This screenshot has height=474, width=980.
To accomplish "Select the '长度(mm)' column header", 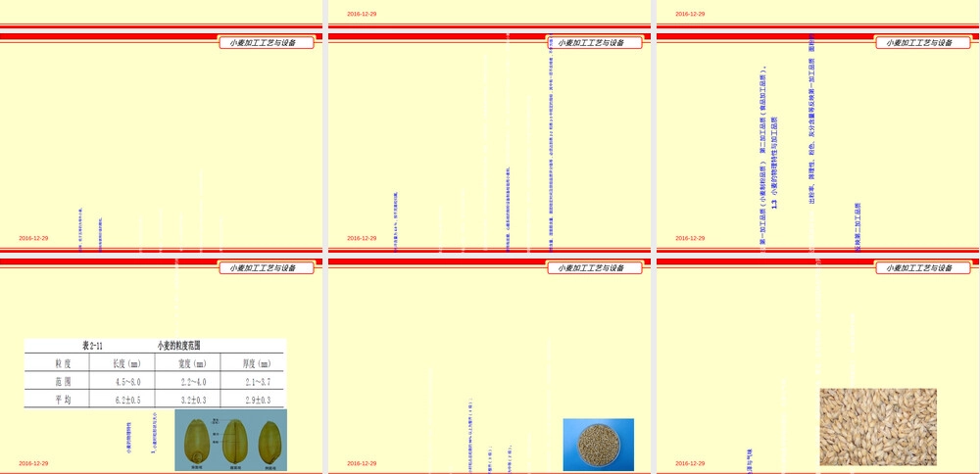I will (x=125, y=363).
